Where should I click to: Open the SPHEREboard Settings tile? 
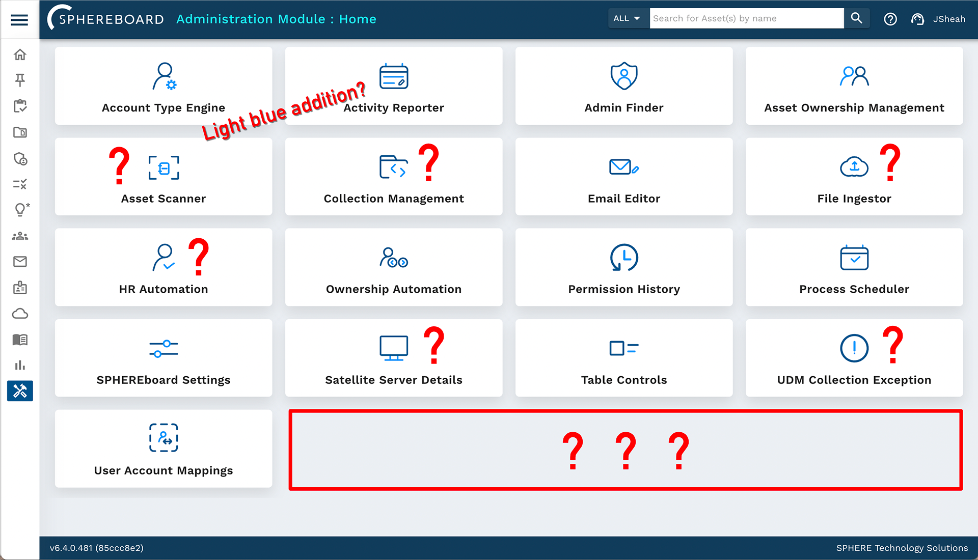coord(164,358)
